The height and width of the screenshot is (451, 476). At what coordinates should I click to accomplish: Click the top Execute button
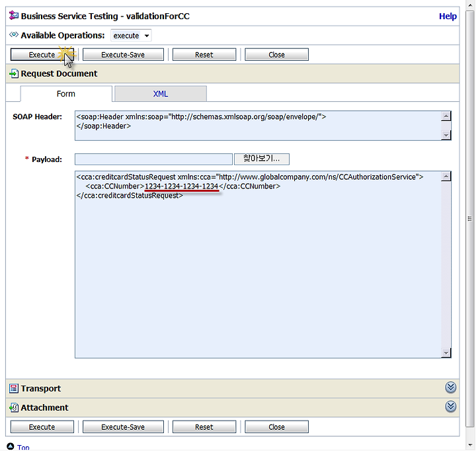(x=42, y=55)
